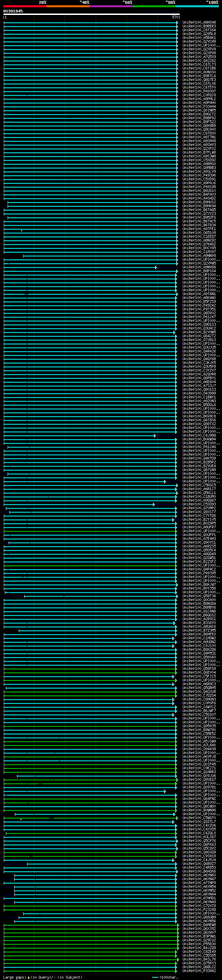Click hit label UniRef100_Q871N9
Screen dimensions: 222x980
pos(199,470)
